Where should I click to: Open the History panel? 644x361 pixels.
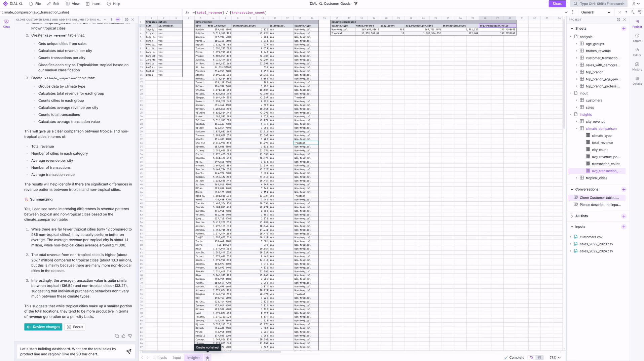(x=637, y=66)
